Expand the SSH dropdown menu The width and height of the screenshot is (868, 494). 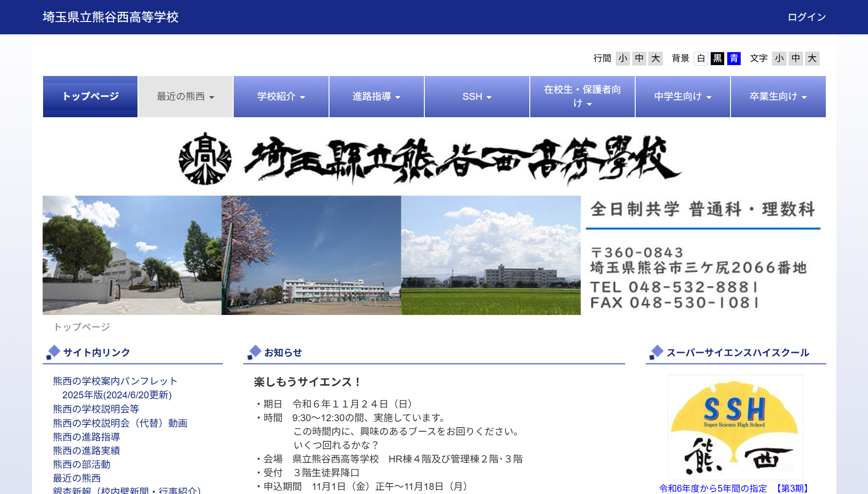pos(477,97)
